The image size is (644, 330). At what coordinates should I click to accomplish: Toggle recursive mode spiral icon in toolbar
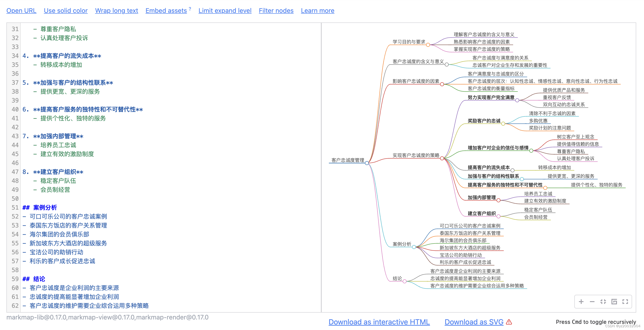(x=614, y=302)
